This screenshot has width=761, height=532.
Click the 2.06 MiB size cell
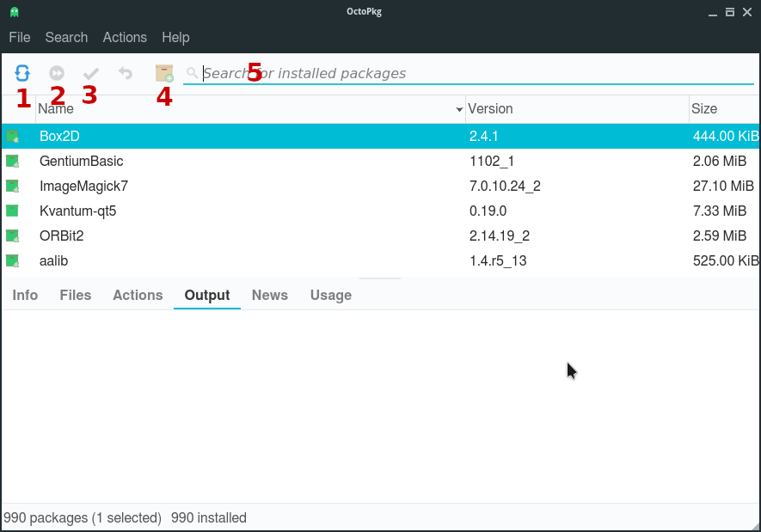pos(719,161)
